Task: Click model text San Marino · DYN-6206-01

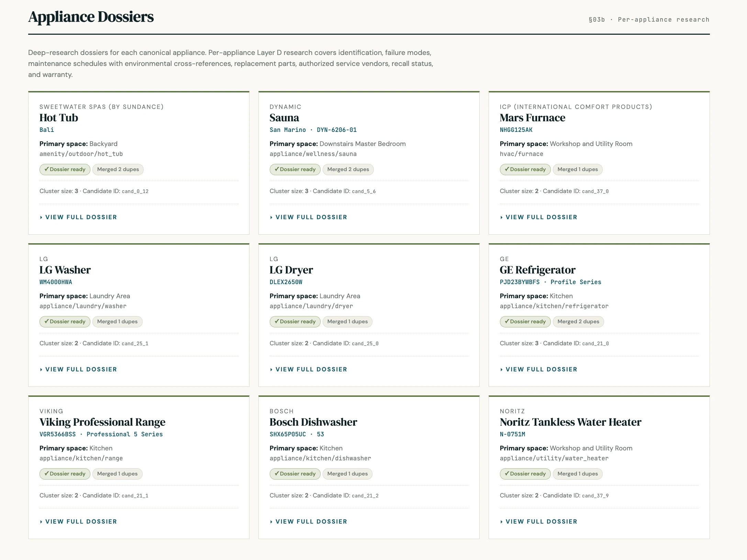Action: pyautogui.click(x=313, y=130)
